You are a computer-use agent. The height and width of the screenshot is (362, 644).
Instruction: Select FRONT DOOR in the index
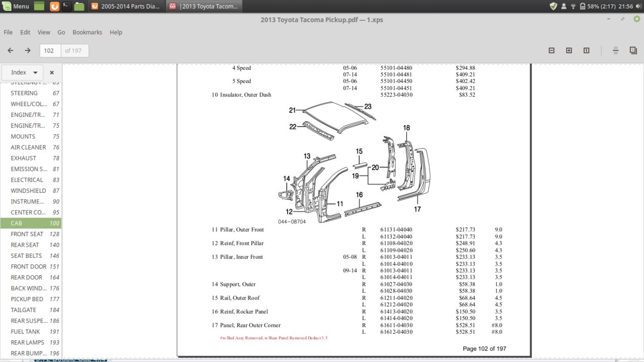pyautogui.click(x=31, y=266)
